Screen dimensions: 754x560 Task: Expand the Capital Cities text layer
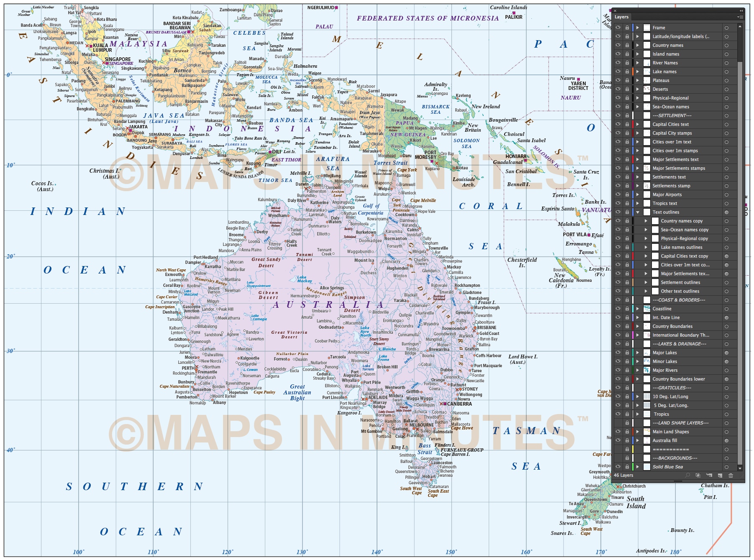[637, 124]
